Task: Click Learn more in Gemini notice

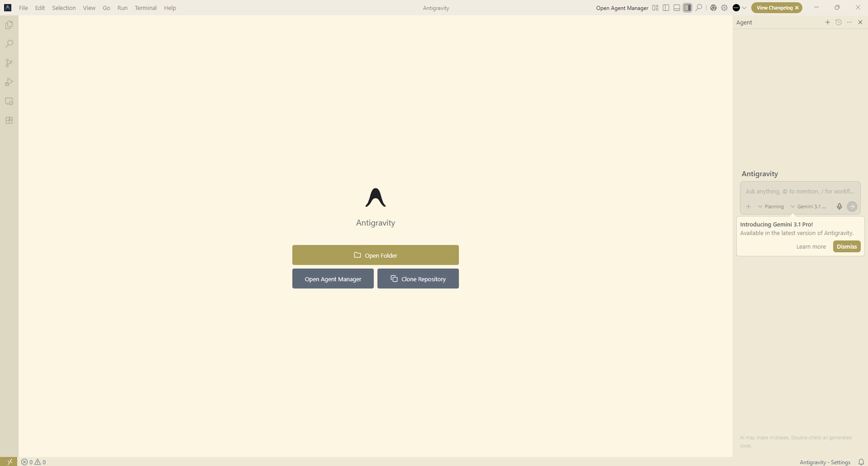Action: pyautogui.click(x=811, y=247)
